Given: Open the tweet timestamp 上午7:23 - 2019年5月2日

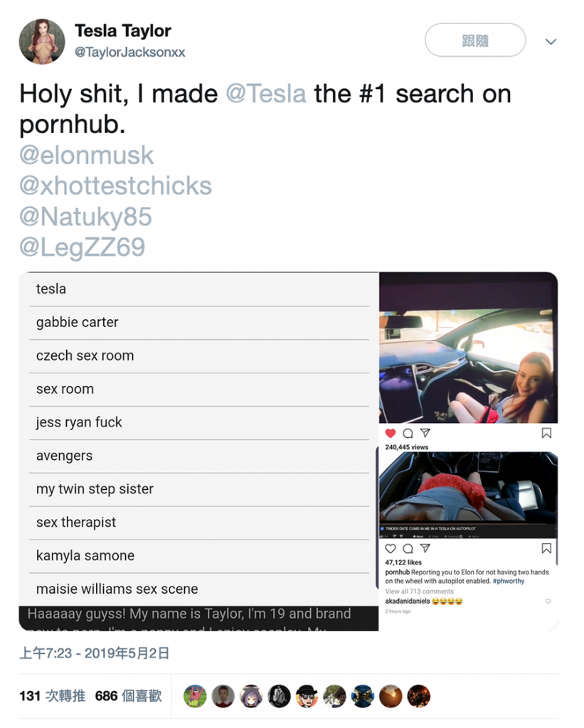Looking at the screenshot, I should [94, 653].
